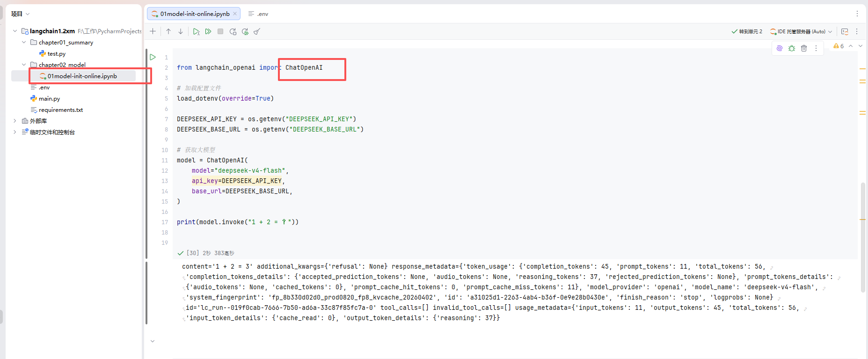Viewport: 868px width, 359px height.
Task: Open IDE 托管服务器 (Auto) server dropdown
Action: pyautogui.click(x=801, y=31)
